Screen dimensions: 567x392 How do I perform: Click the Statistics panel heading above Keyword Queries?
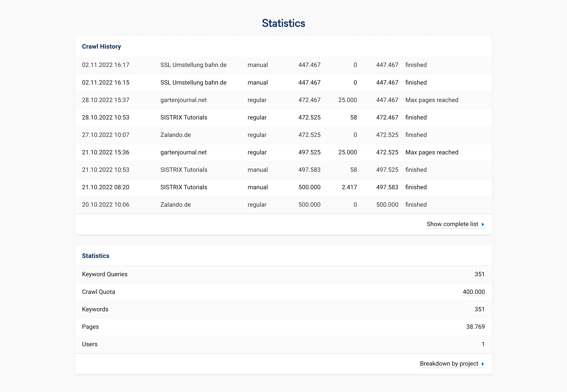[x=96, y=256]
